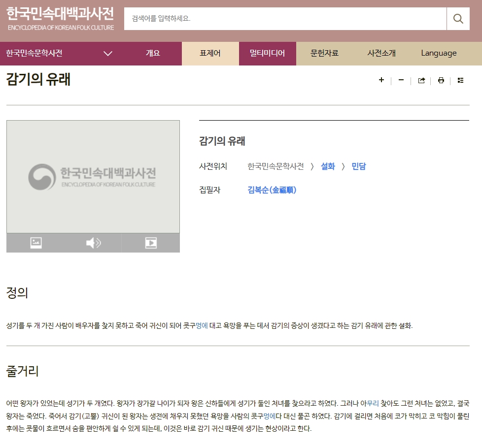Select the audio speaker icon

[93, 243]
